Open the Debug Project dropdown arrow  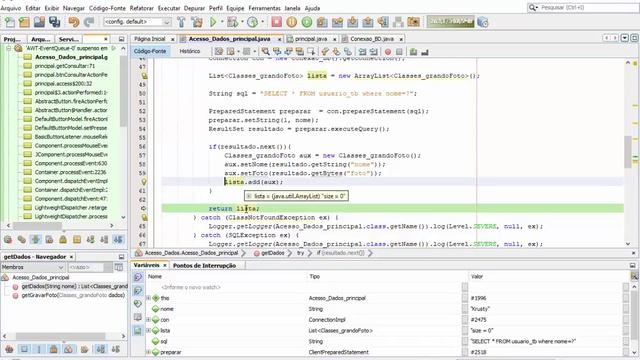point(242,22)
